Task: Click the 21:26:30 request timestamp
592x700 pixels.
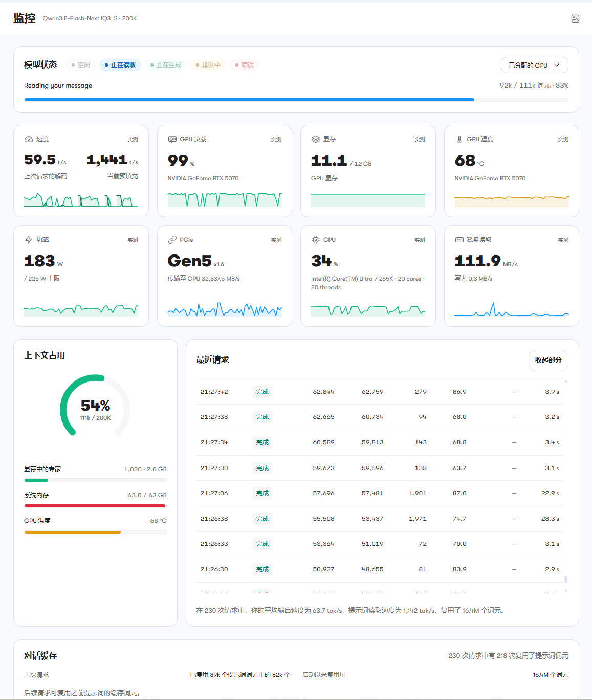Action: [214, 569]
